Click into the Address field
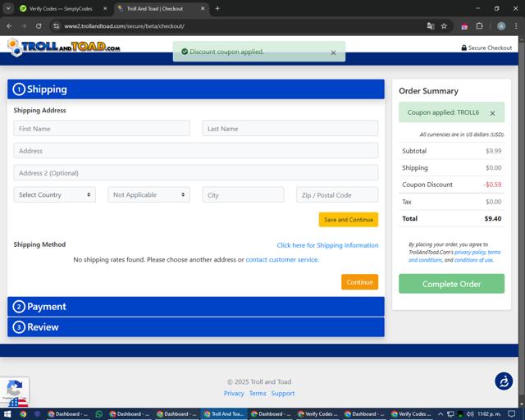The width and height of the screenshot is (525, 420). [x=196, y=150]
